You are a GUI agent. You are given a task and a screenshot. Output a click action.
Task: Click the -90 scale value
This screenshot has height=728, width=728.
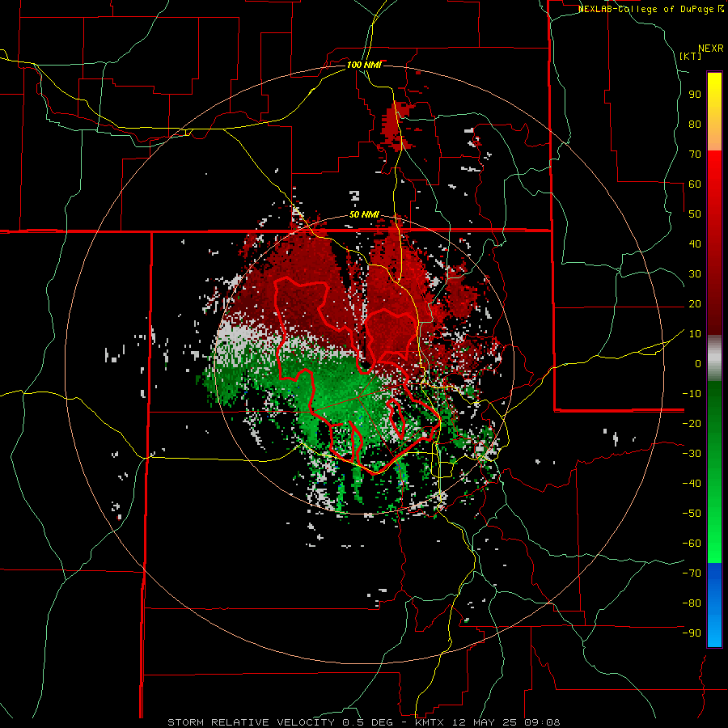(692, 633)
